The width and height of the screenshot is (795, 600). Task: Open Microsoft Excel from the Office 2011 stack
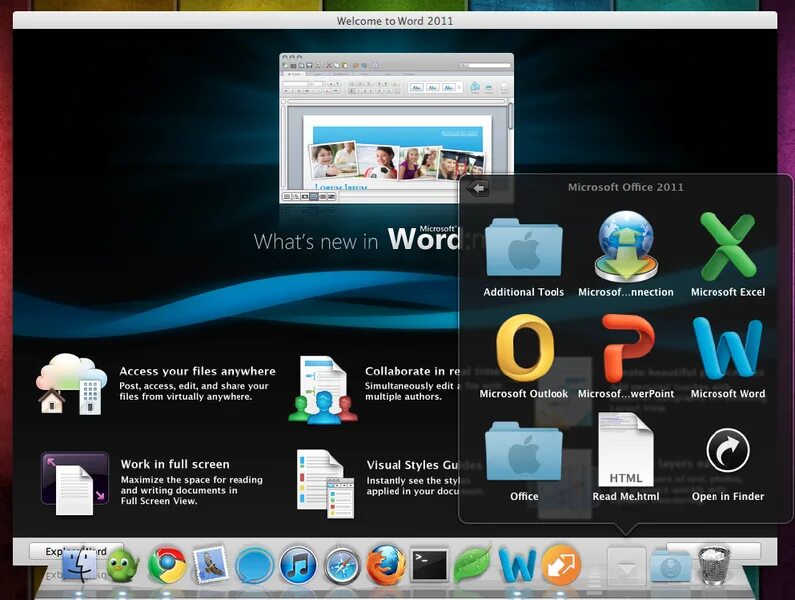point(728,246)
